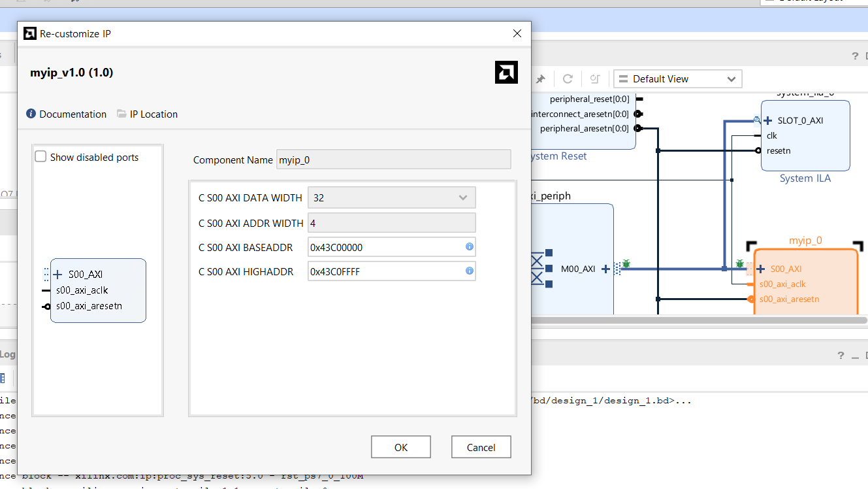Expand S00_AXI interface in the dialog preview
This screenshot has height=489, width=868.
tap(57, 275)
